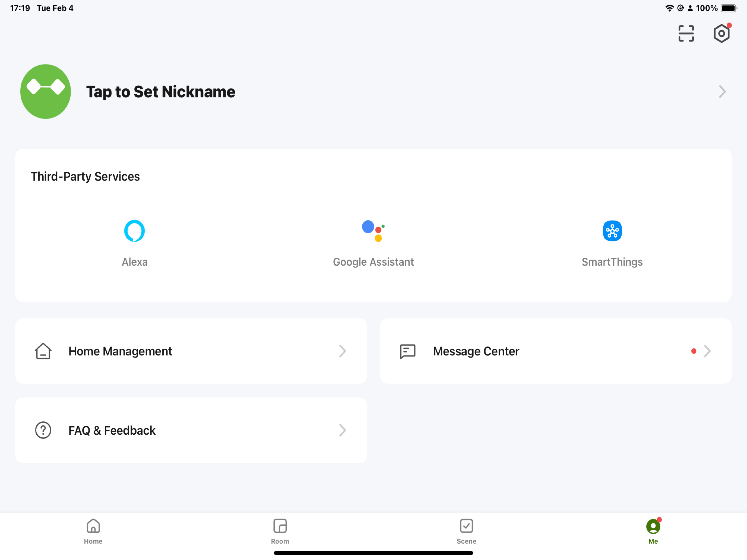Switch to the Scene tab
Screen dimensions: 747x560
[x=466, y=532]
